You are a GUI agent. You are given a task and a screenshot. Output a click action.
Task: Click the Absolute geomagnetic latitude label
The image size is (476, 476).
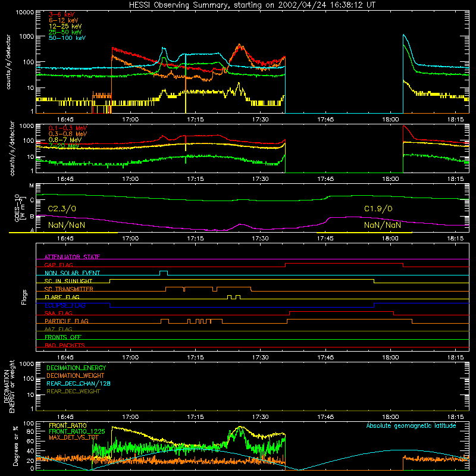(x=411, y=426)
